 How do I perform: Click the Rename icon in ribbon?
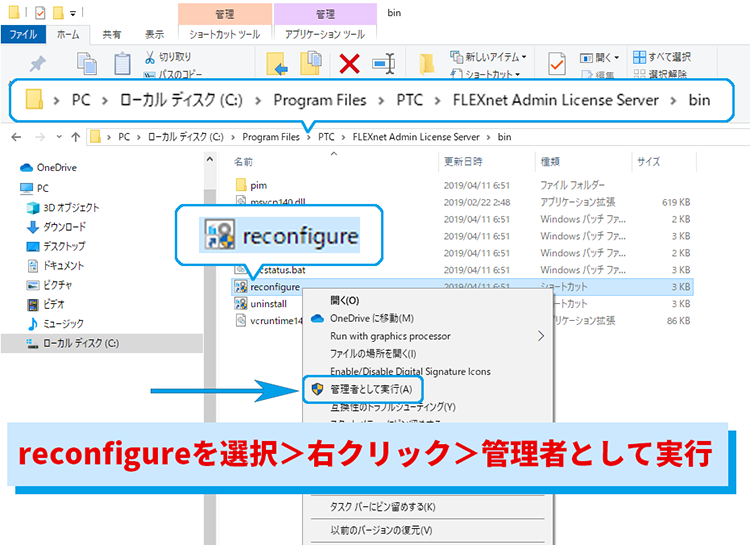tap(384, 64)
